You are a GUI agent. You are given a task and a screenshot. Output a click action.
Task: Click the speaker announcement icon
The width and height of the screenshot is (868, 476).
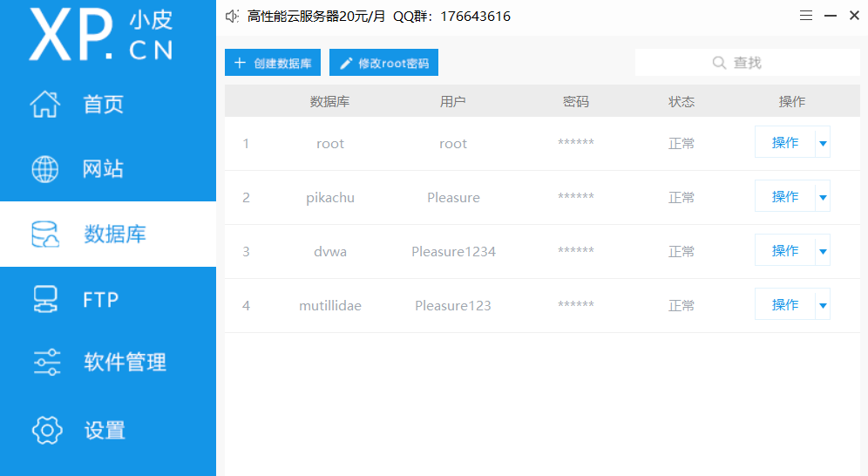pos(232,17)
